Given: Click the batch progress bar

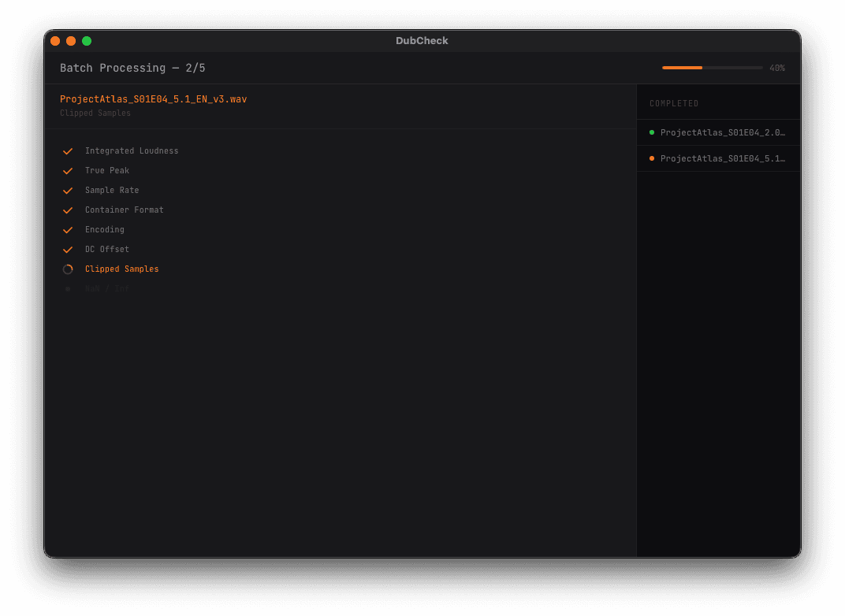Looking at the screenshot, I should click(x=712, y=68).
